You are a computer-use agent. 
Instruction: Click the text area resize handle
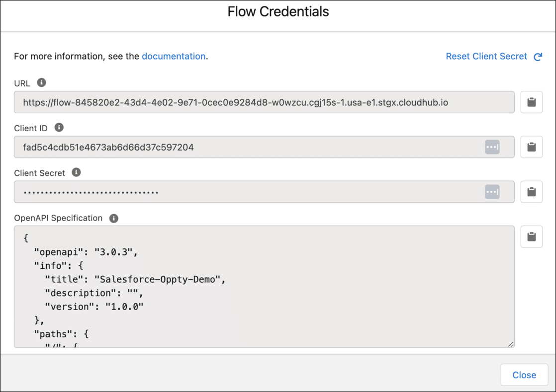[x=511, y=344]
